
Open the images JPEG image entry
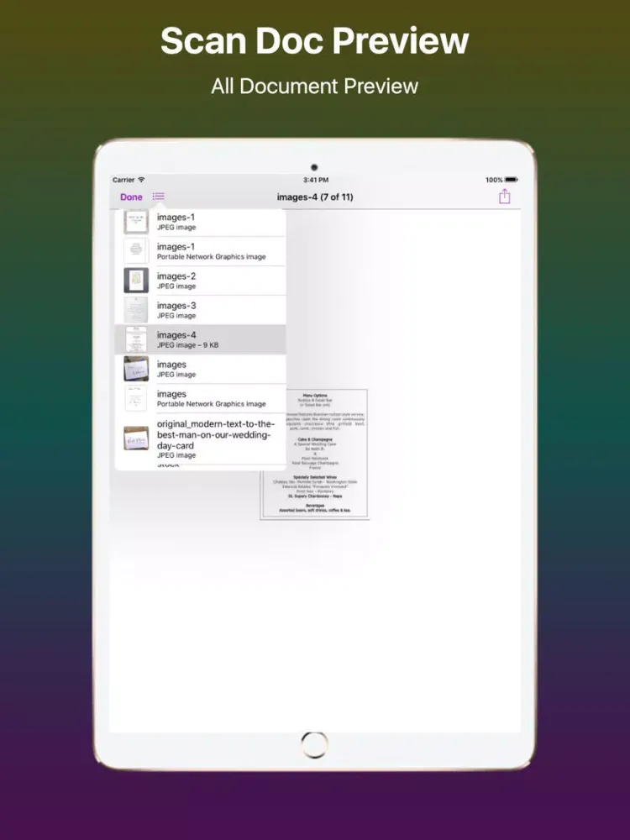(x=218, y=369)
